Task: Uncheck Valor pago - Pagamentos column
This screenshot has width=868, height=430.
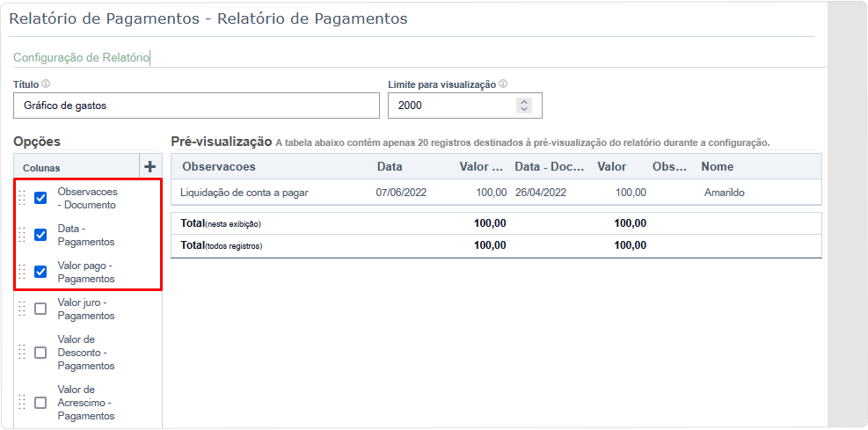Action: pos(40,272)
